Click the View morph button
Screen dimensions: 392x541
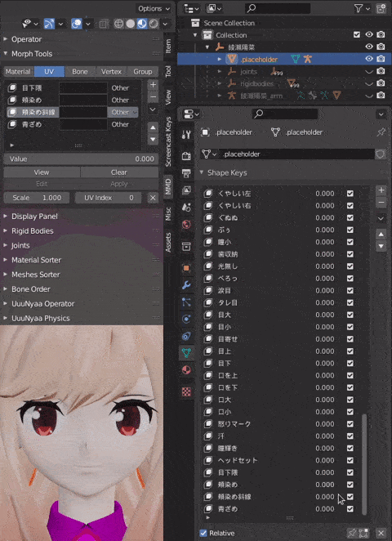point(42,172)
